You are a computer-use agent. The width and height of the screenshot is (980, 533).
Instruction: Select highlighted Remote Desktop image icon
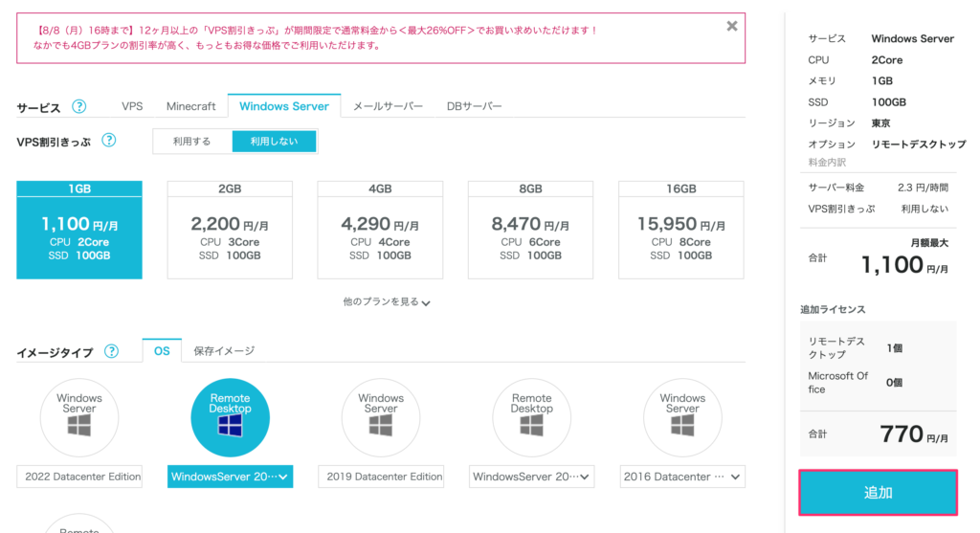click(230, 417)
